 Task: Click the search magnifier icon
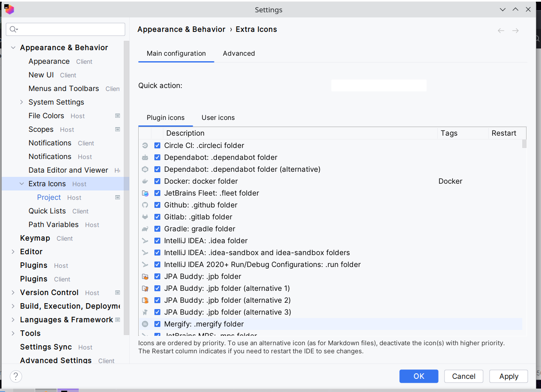click(x=13, y=29)
